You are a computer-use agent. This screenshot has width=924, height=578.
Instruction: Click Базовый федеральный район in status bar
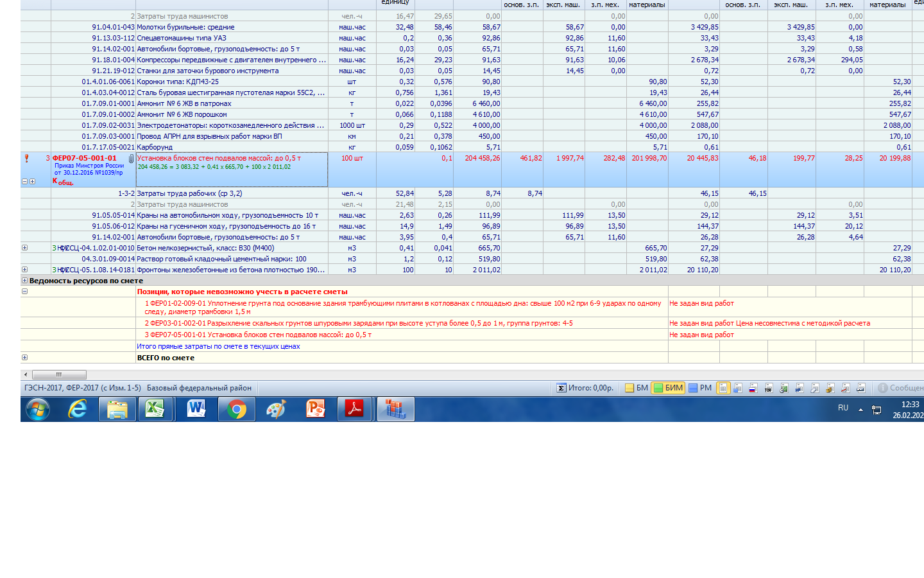199,388
